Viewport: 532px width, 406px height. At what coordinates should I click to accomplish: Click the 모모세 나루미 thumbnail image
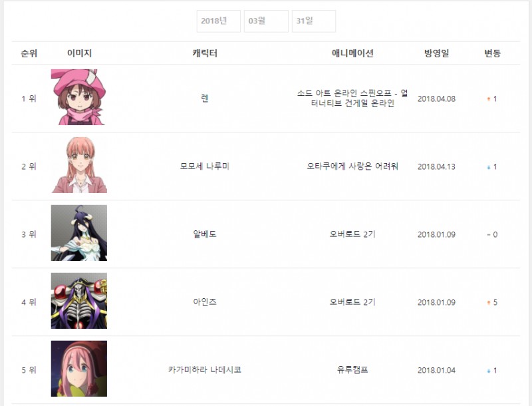78,165
